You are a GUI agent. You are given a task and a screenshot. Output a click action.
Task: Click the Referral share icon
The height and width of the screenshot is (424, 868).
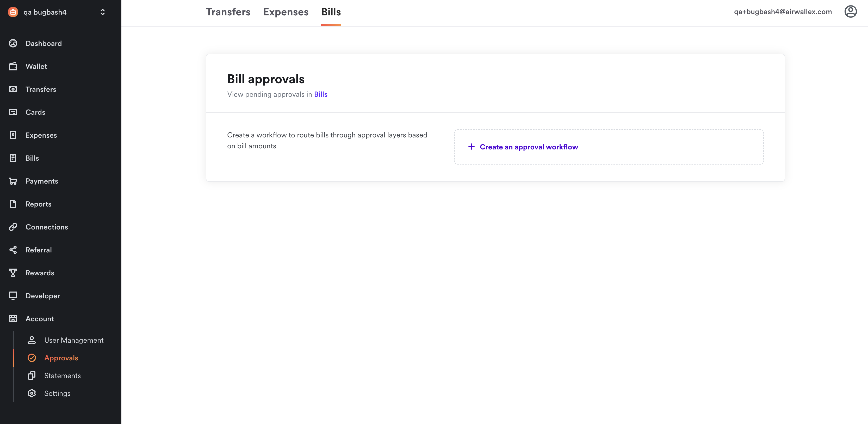click(x=13, y=250)
